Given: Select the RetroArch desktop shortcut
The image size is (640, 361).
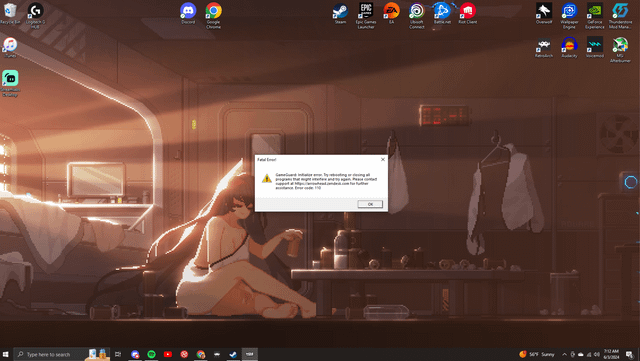Looking at the screenshot, I should click(544, 47).
